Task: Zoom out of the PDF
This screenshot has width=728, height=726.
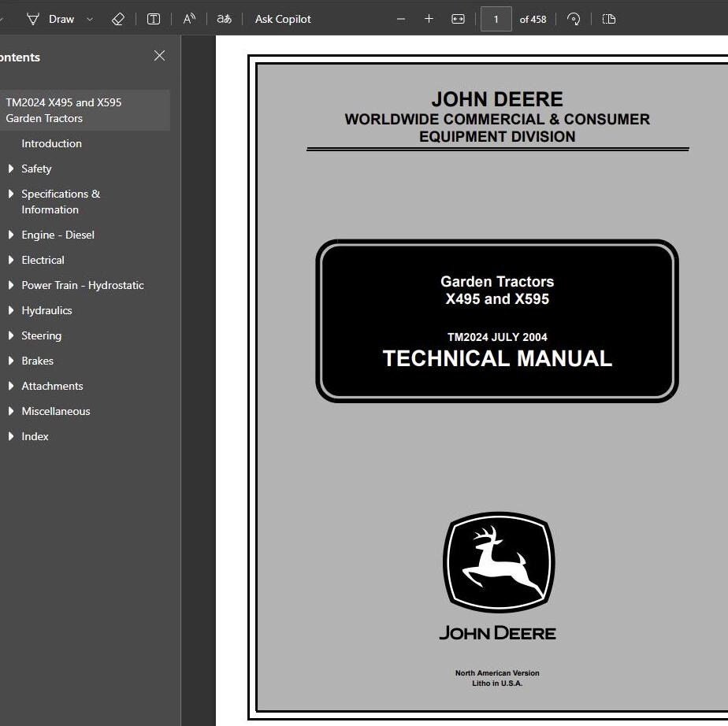Action: coord(400,19)
